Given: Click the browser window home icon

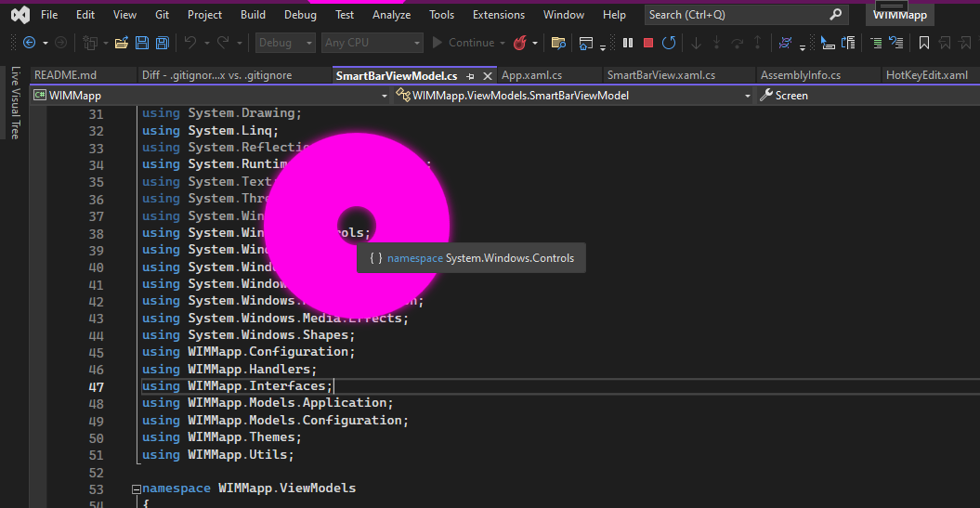Looking at the screenshot, I should (585, 43).
